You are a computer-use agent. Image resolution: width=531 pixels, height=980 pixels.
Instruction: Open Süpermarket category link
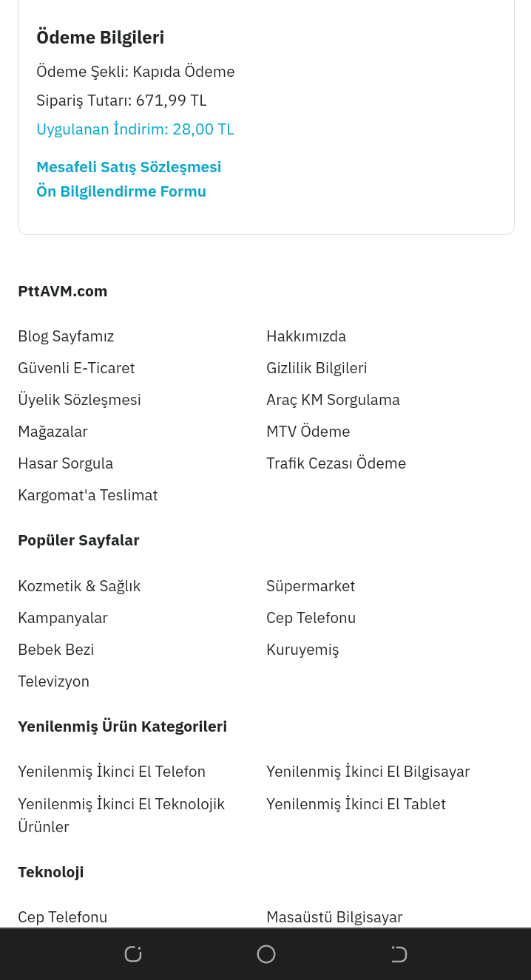pyautogui.click(x=311, y=586)
